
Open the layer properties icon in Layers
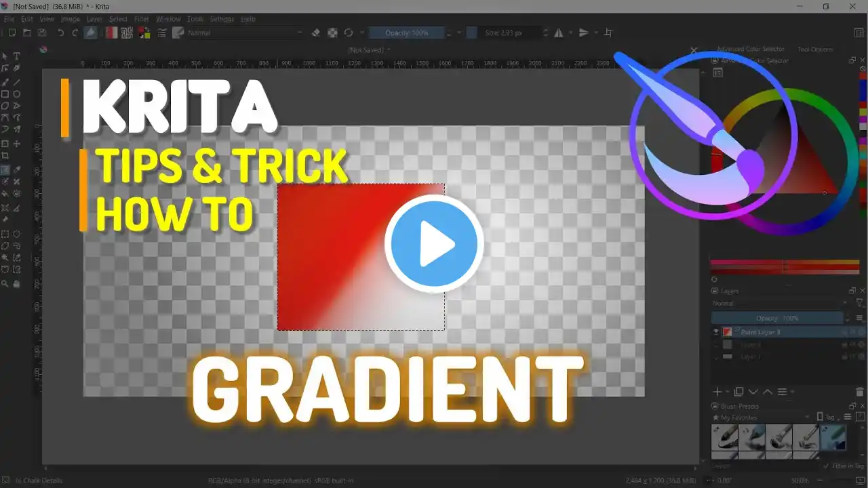click(782, 392)
